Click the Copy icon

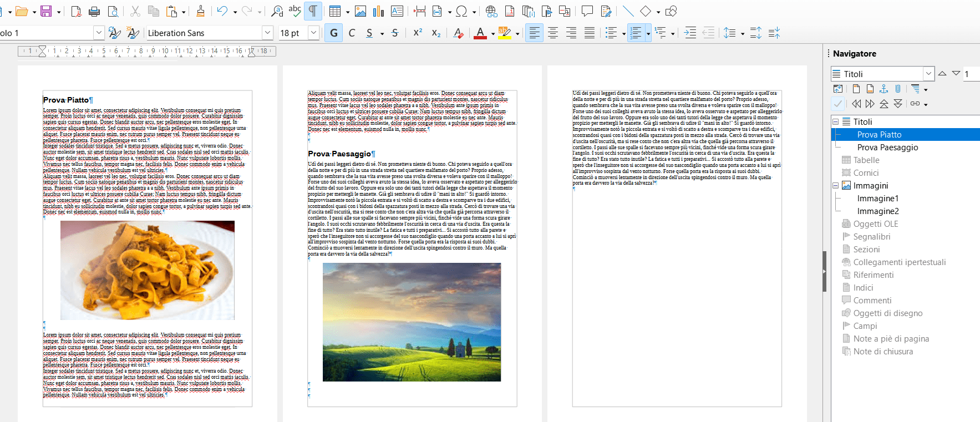[154, 11]
